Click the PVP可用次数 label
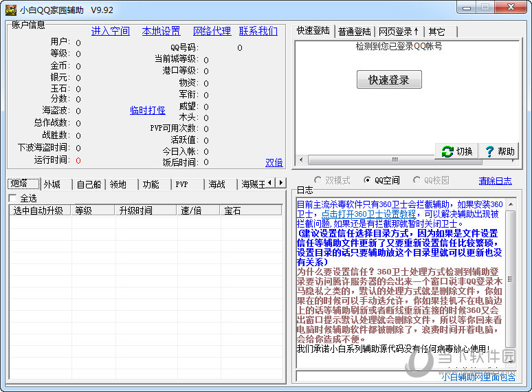532x392 pixels. pyautogui.click(x=174, y=129)
